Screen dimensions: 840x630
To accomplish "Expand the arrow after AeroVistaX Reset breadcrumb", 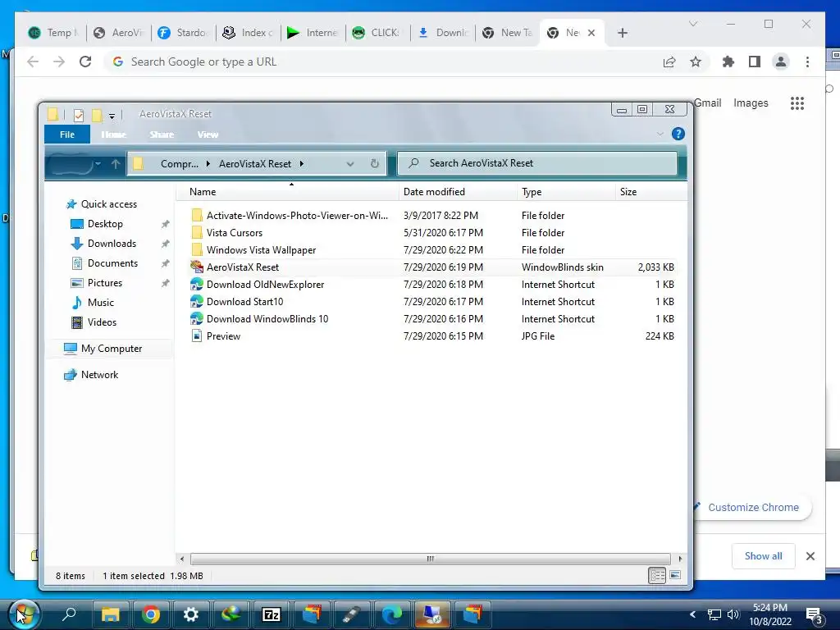I will (302, 164).
